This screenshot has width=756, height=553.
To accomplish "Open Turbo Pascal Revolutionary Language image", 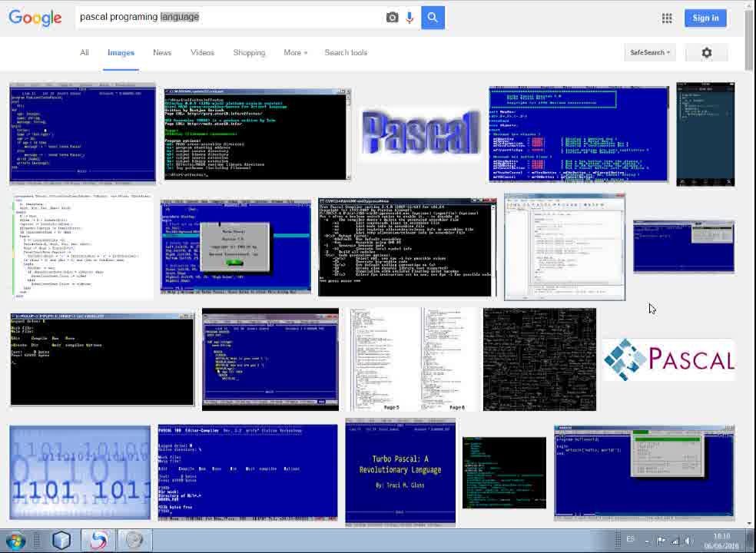I will (x=400, y=472).
